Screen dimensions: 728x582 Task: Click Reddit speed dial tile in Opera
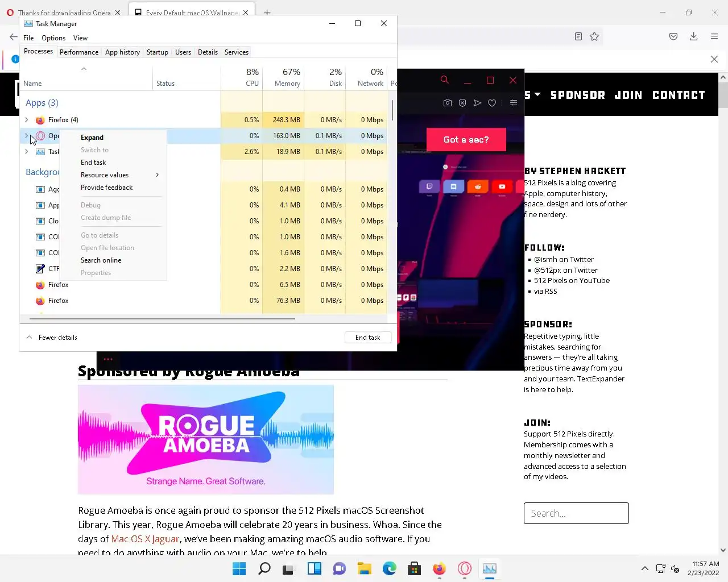click(478, 186)
